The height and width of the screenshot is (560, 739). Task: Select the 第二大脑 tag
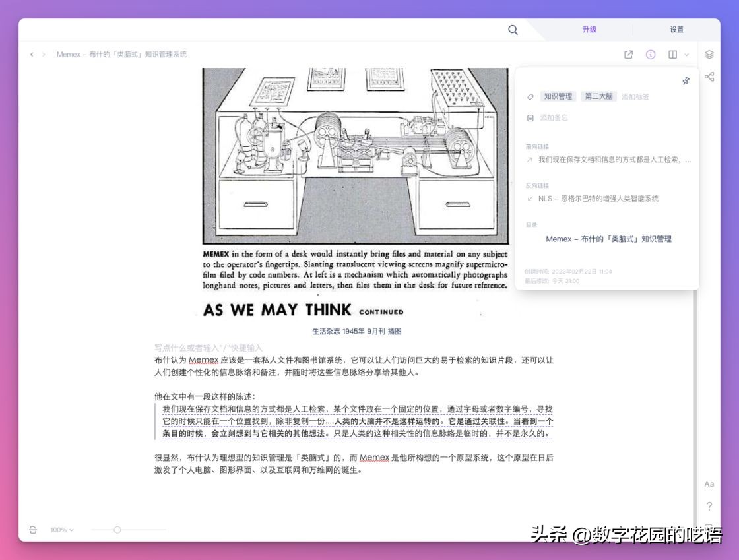pyautogui.click(x=598, y=96)
